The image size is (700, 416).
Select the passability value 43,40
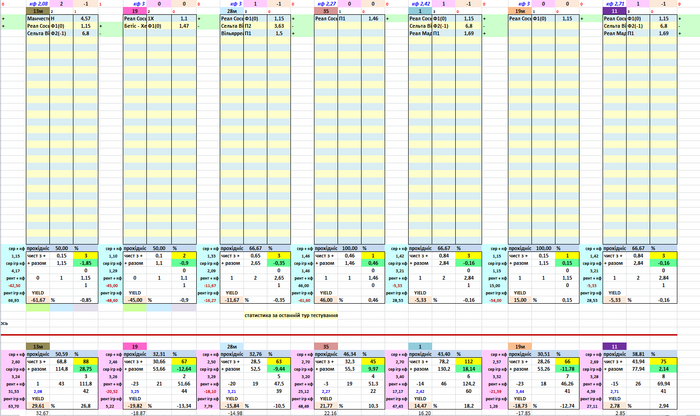pyautogui.click(x=444, y=354)
